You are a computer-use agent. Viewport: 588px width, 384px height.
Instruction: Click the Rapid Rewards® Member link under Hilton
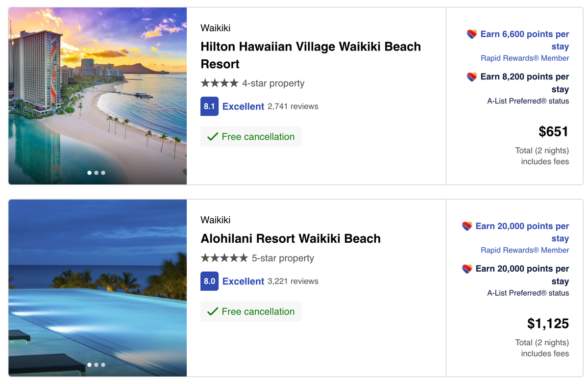click(524, 58)
